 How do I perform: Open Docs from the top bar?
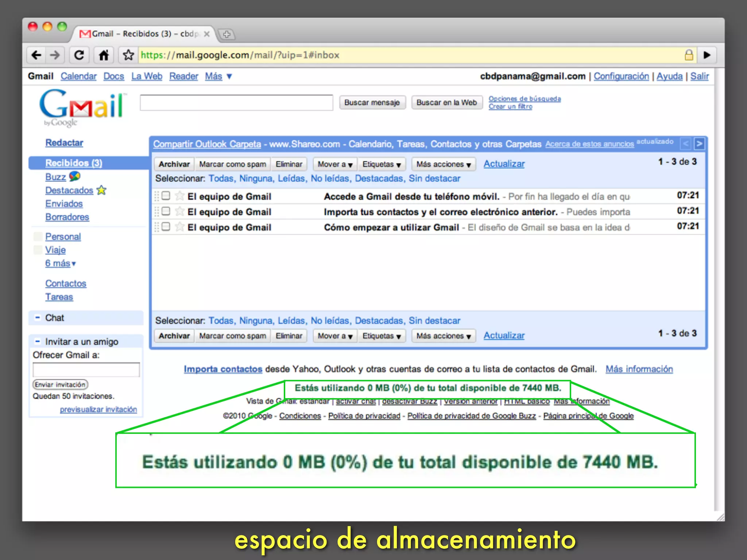coord(114,76)
